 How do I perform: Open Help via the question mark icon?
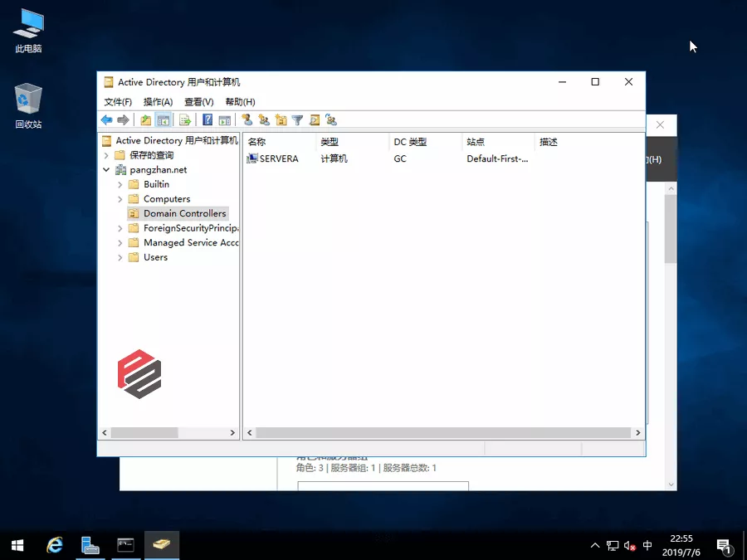coord(207,120)
